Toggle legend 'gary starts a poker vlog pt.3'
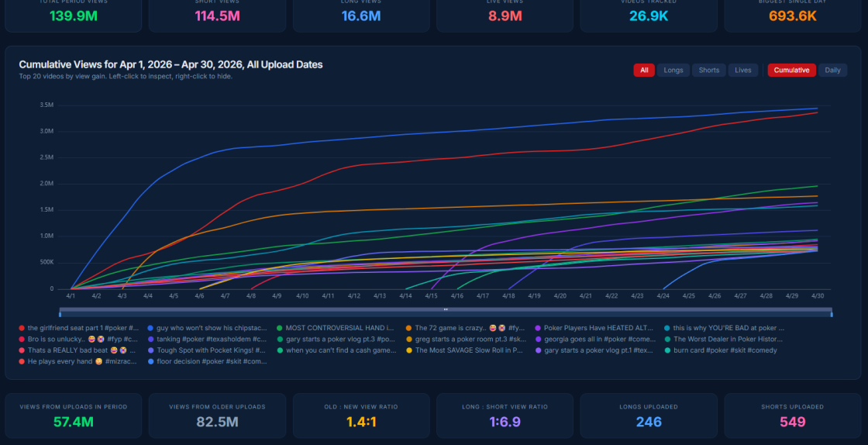This screenshot has width=868, height=445. pos(336,340)
